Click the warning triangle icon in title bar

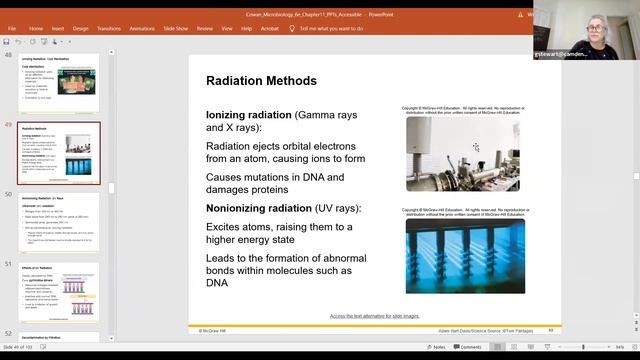point(520,15)
